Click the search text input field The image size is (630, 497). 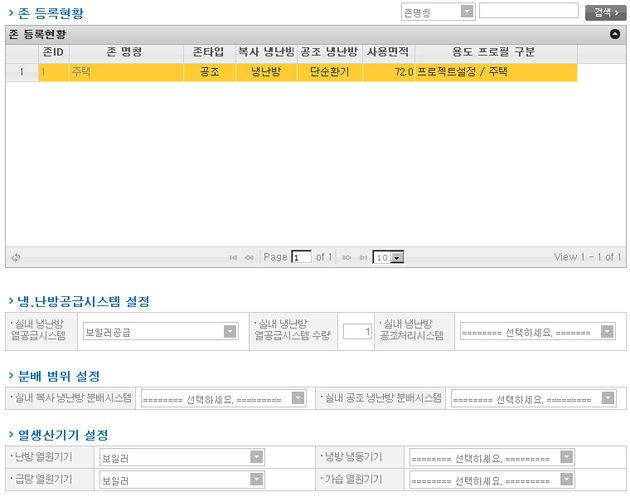pos(528,12)
